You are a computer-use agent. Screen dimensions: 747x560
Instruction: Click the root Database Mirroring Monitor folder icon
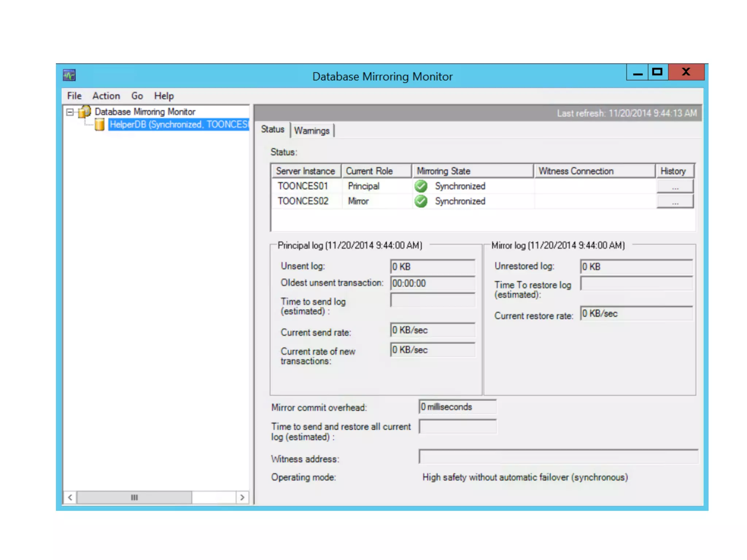[85, 112]
